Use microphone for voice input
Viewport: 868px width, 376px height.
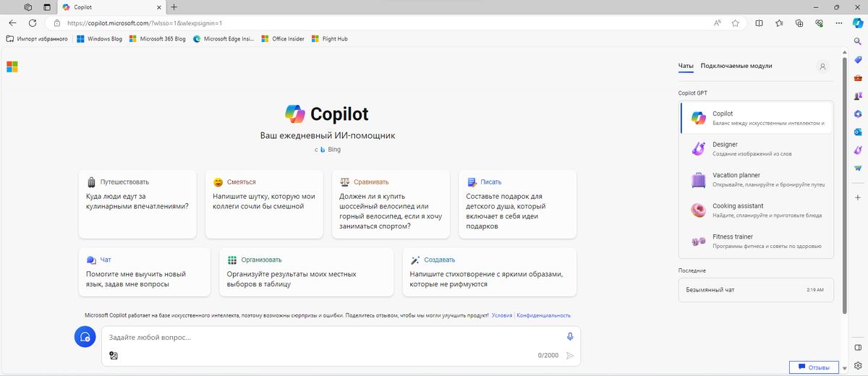pos(570,337)
